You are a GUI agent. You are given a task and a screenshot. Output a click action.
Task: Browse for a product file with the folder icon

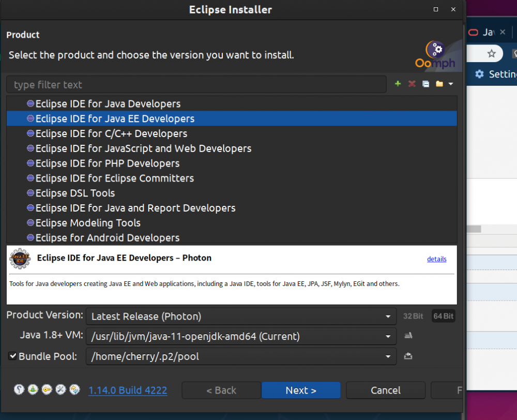(x=439, y=83)
